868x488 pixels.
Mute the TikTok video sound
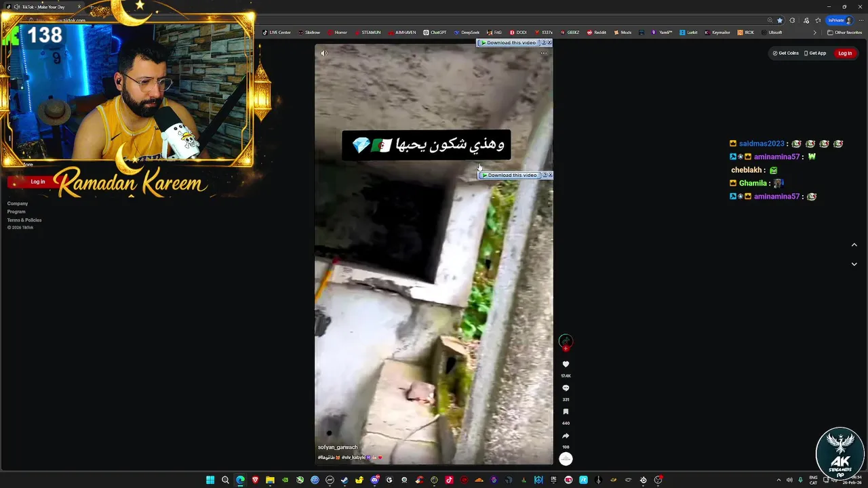[x=323, y=53]
